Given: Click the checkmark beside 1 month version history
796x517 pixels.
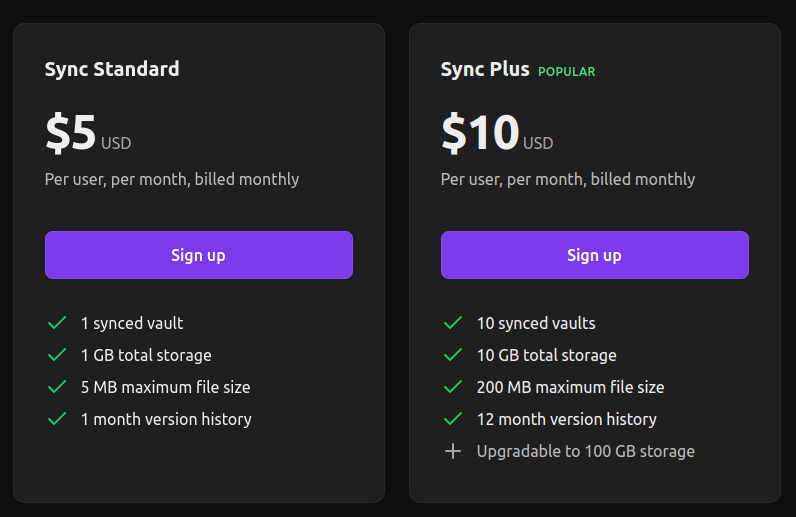Looking at the screenshot, I should point(57,419).
